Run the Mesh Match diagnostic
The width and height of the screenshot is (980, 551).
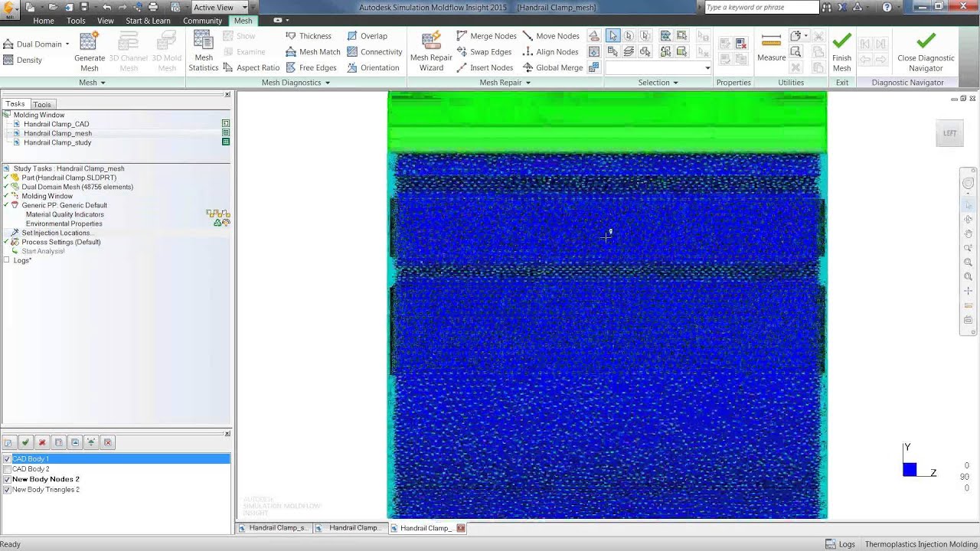[x=312, y=52]
